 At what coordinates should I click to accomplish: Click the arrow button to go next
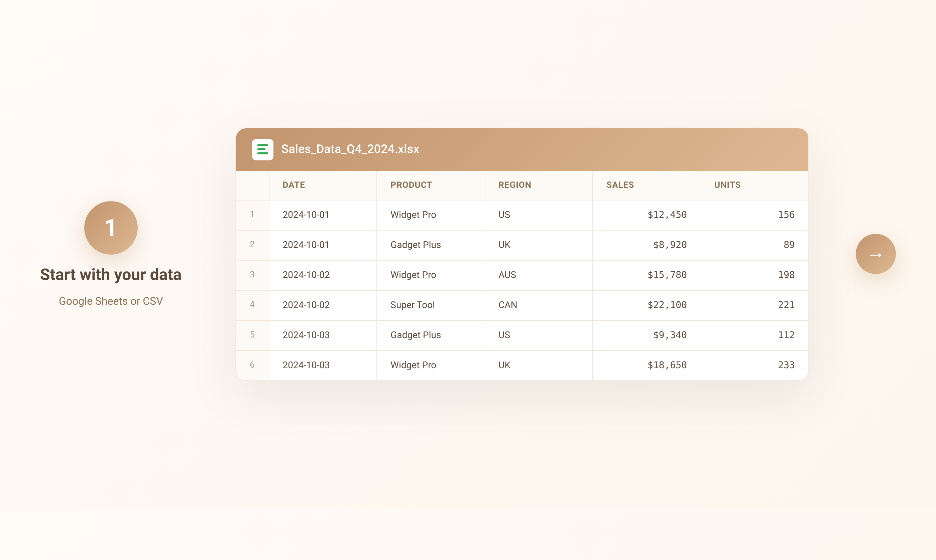pyautogui.click(x=875, y=254)
